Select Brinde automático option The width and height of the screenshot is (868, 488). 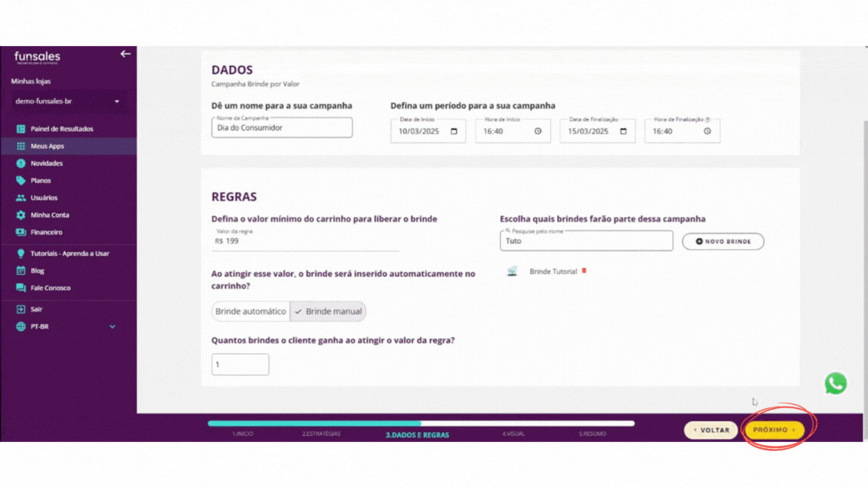coord(251,312)
